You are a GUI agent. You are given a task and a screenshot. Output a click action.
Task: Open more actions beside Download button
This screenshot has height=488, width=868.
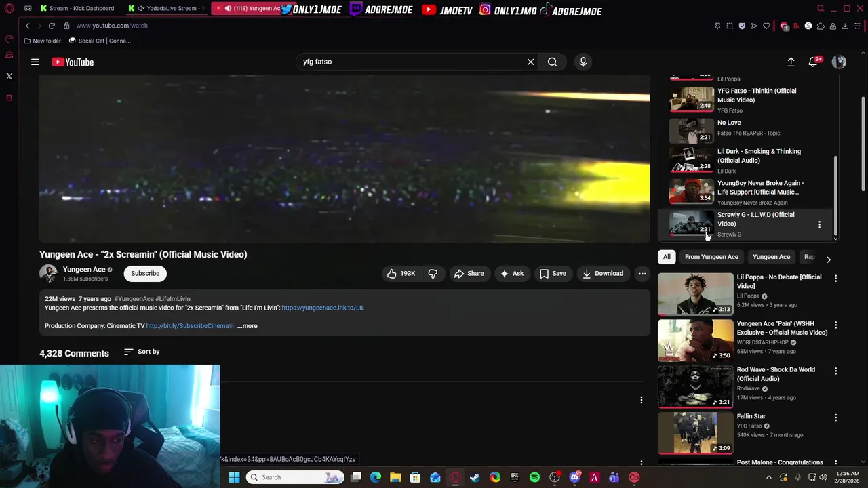pos(642,274)
